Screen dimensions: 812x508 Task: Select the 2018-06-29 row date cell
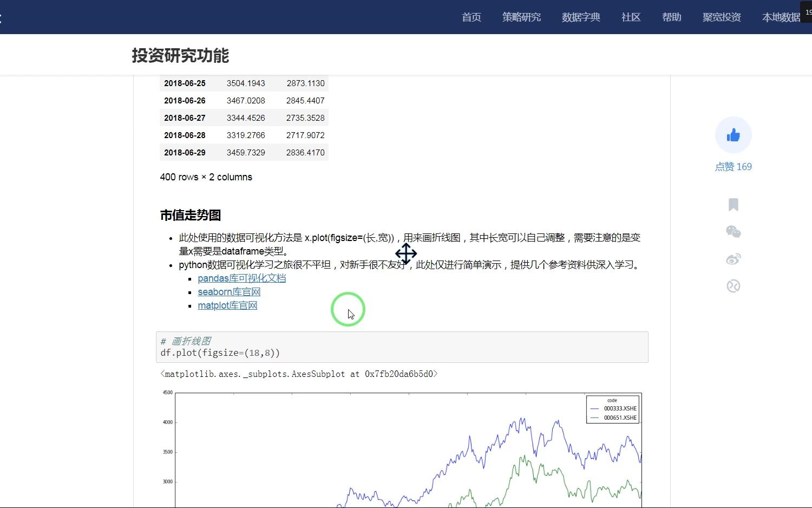[x=185, y=153]
